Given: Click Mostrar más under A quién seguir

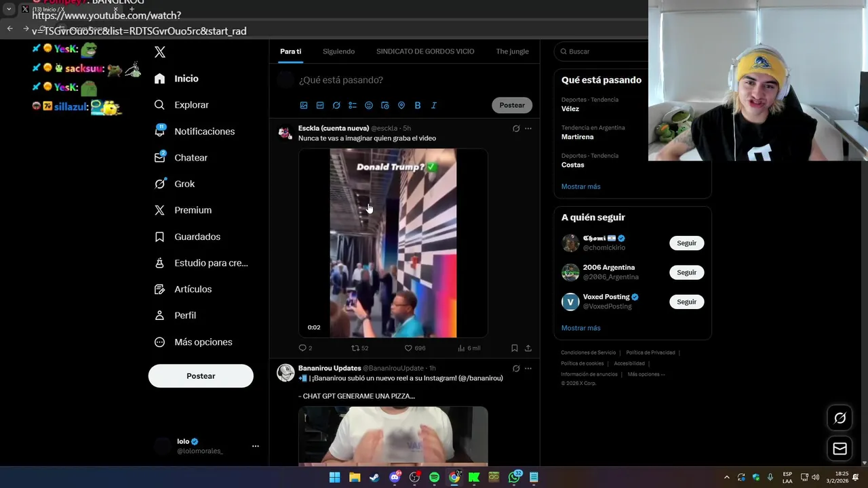Looking at the screenshot, I should click(x=580, y=328).
